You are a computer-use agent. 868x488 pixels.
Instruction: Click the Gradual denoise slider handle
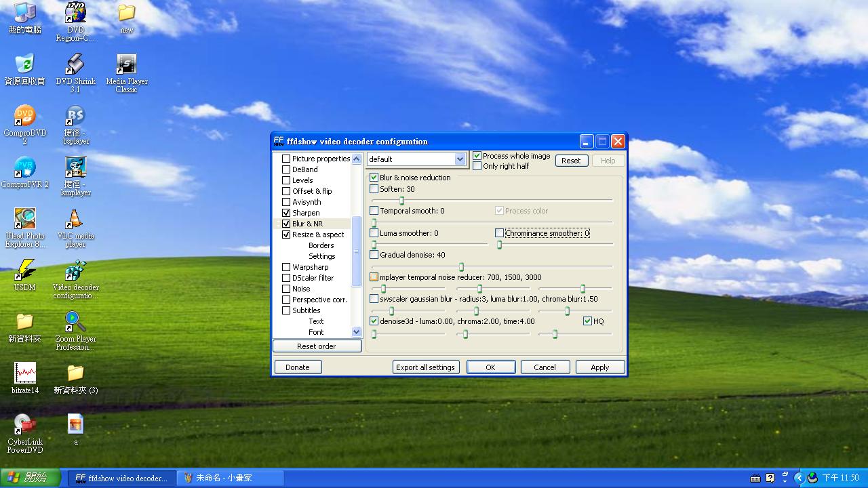[x=461, y=267]
